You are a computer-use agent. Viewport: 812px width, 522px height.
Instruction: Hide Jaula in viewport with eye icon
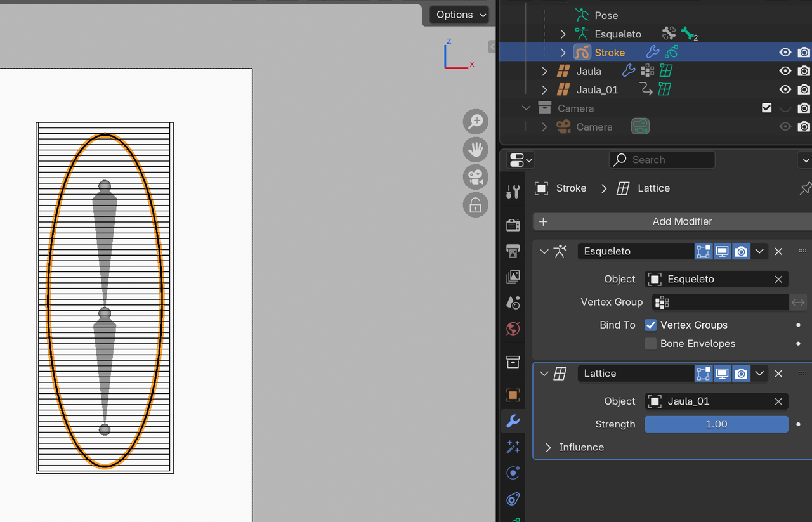(x=785, y=71)
